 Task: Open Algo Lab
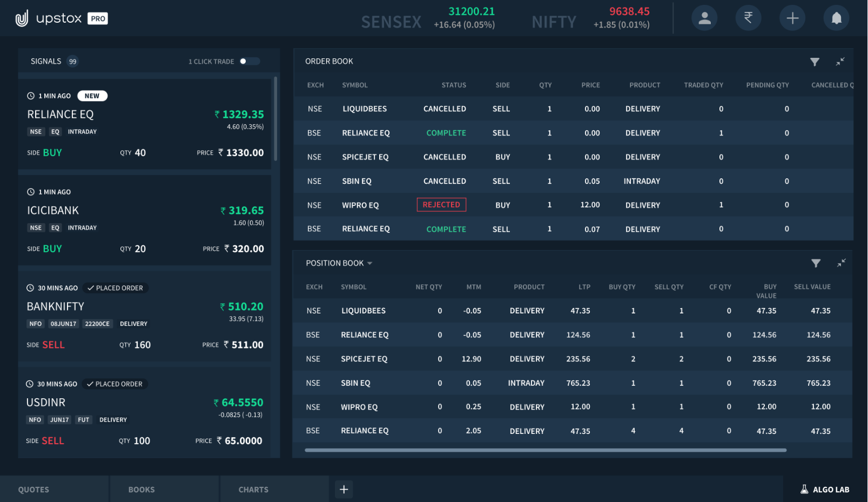(825, 490)
